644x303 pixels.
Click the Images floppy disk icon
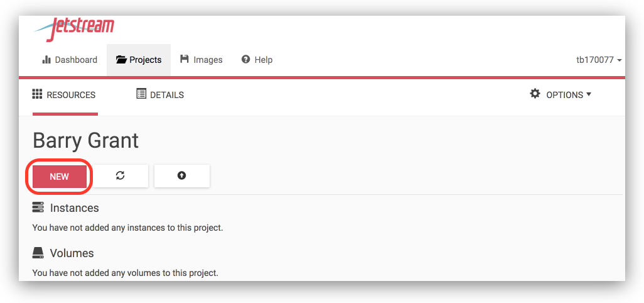pyautogui.click(x=185, y=59)
